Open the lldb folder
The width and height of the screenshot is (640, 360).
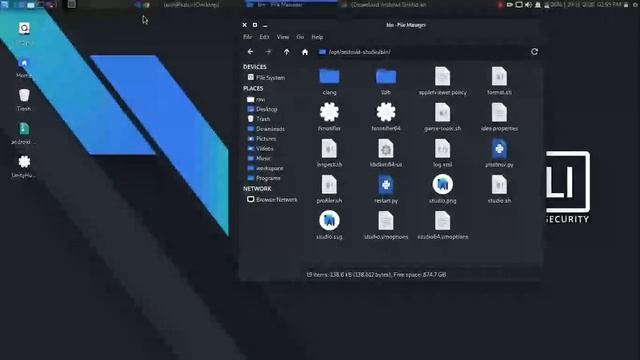click(x=386, y=81)
